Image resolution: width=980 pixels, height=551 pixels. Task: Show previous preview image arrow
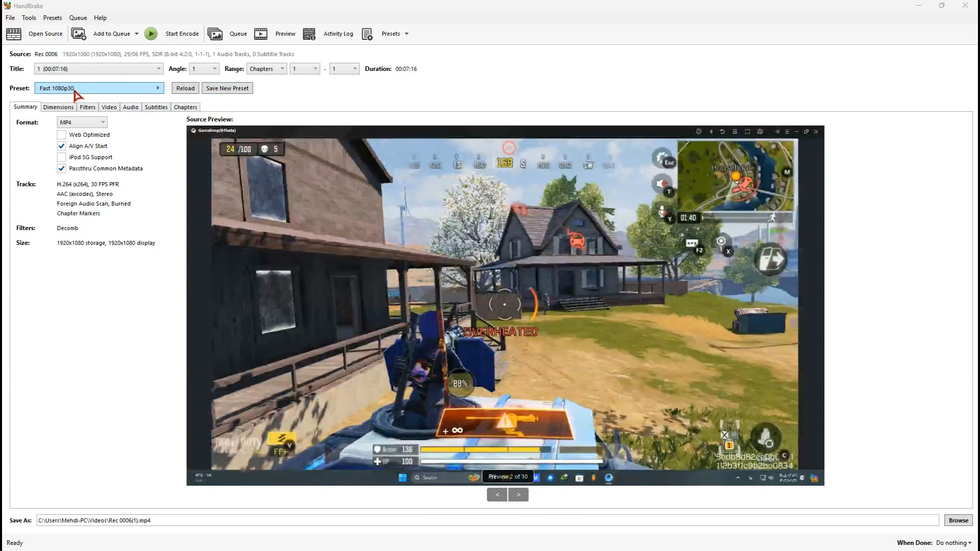pyautogui.click(x=497, y=494)
